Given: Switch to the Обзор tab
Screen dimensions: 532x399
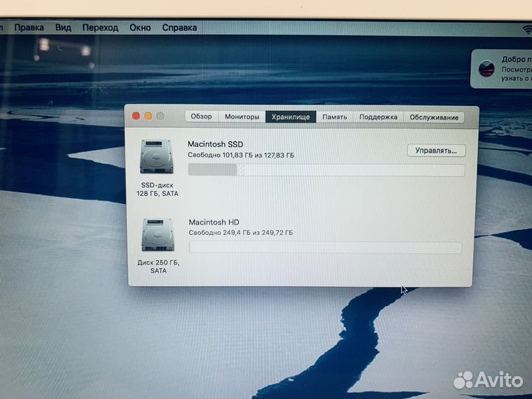Looking at the screenshot, I should pos(201,117).
